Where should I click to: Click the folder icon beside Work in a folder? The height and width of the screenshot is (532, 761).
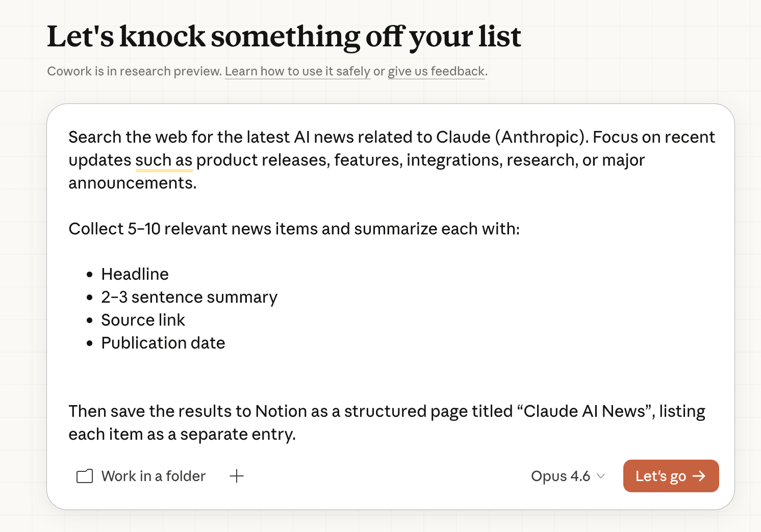click(85, 476)
